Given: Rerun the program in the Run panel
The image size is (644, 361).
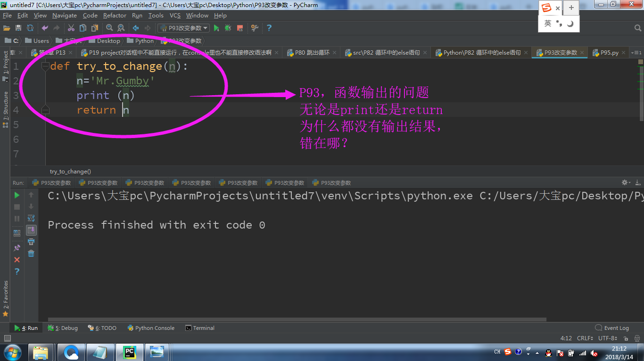Looking at the screenshot, I should point(17,195).
